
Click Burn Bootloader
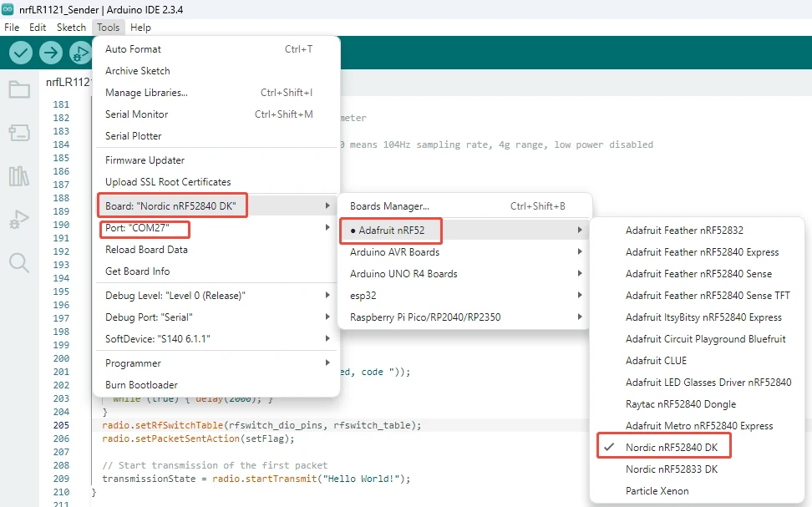click(x=141, y=385)
